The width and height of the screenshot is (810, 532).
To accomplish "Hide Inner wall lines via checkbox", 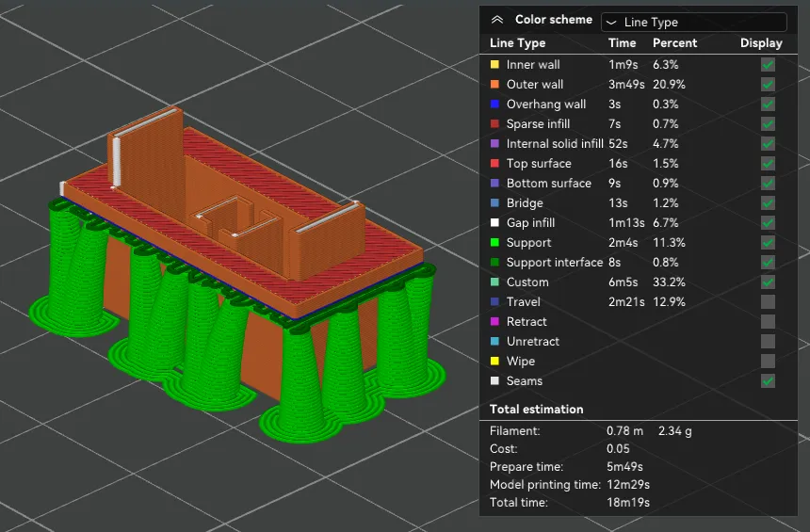I will click(x=769, y=65).
